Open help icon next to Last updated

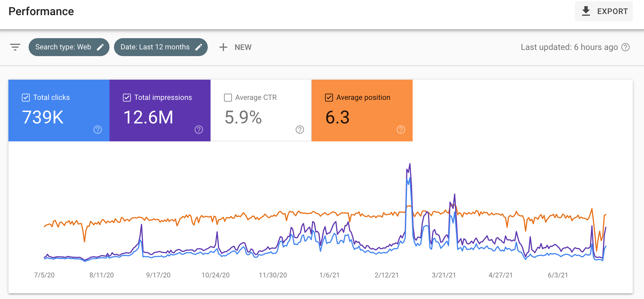[625, 47]
